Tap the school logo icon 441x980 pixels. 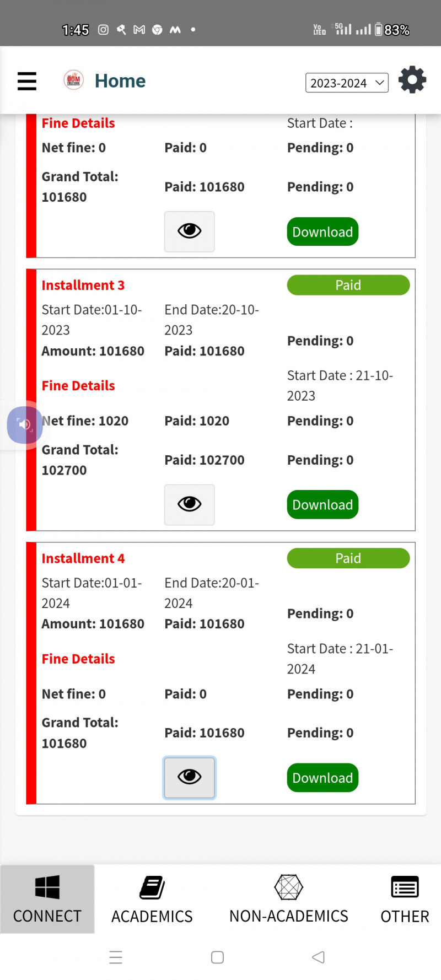click(73, 80)
